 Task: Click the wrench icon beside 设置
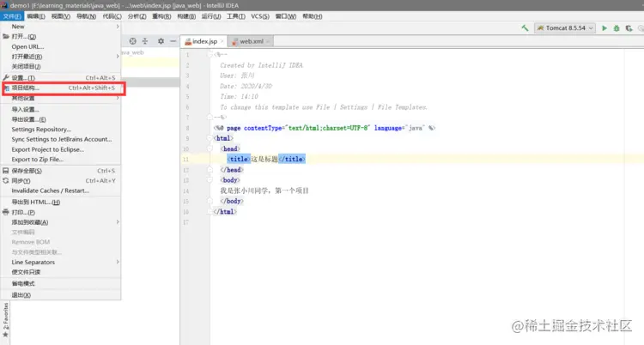[x=6, y=77]
